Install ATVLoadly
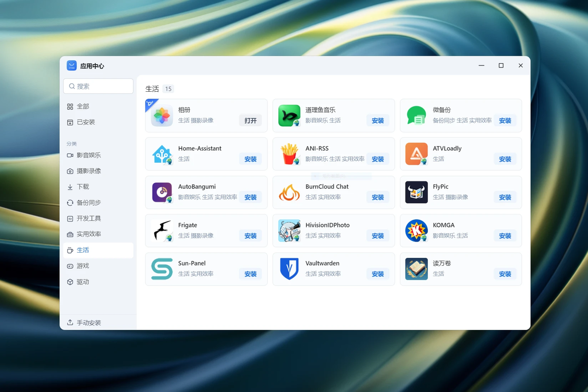This screenshot has height=392, width=588. pos(505,159)
